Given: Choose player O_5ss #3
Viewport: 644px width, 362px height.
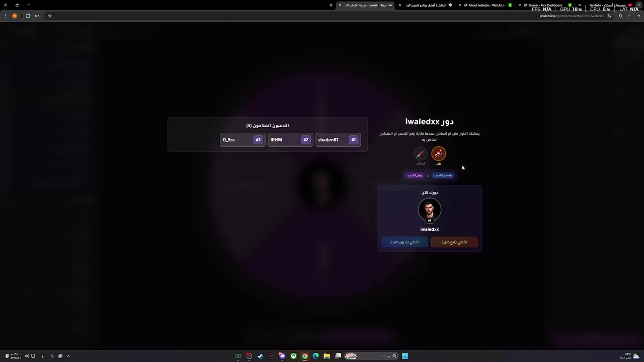Looking at the screenshot, I should (x=243, y=140).
